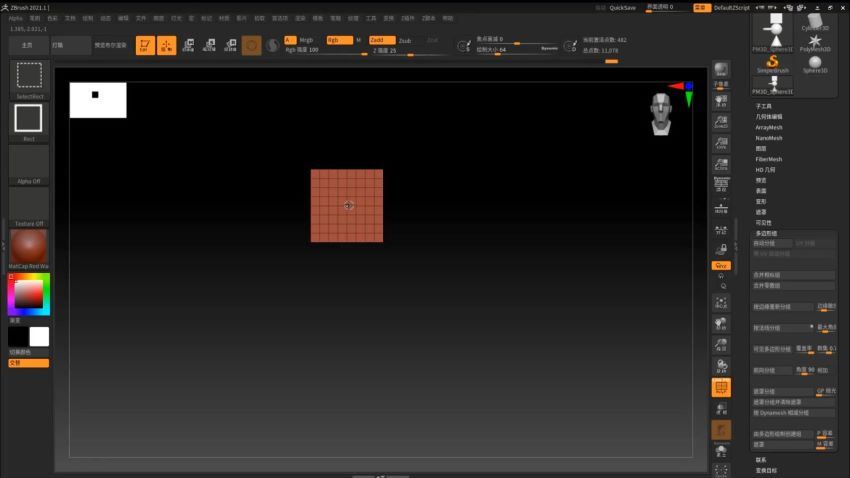The image size is (850, 478).
Task: Click inside the color picker square
Action: click(28, 293)
